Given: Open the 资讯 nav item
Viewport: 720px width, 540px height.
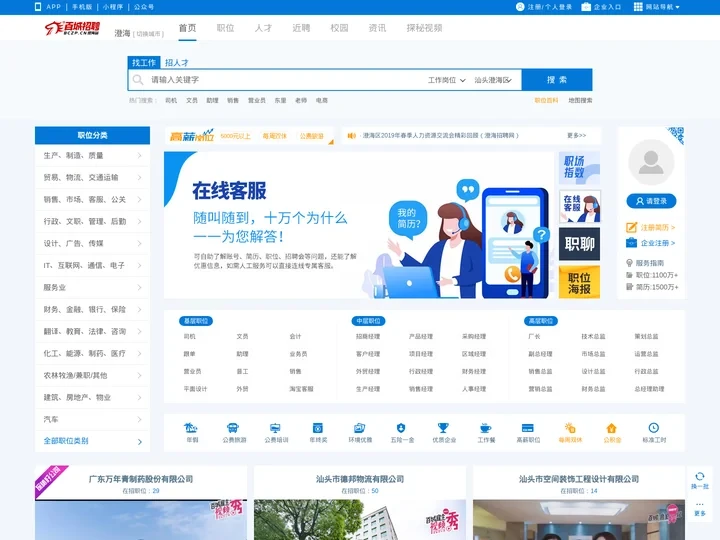Looking at the screenshot, I should coord(377,28).
